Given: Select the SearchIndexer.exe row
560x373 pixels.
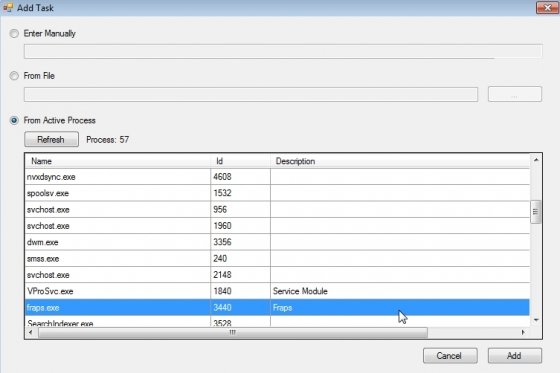Looking at the screenshot, I should coord(277,322).
